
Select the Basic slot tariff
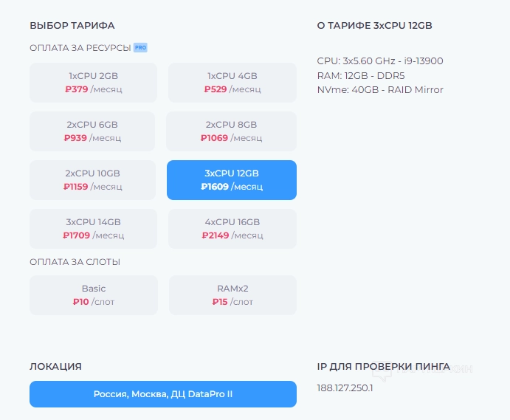94,295
